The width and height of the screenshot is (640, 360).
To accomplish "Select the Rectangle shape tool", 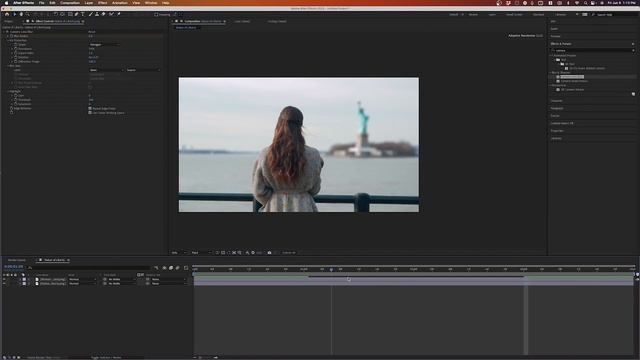I will (x=70, y=14).
